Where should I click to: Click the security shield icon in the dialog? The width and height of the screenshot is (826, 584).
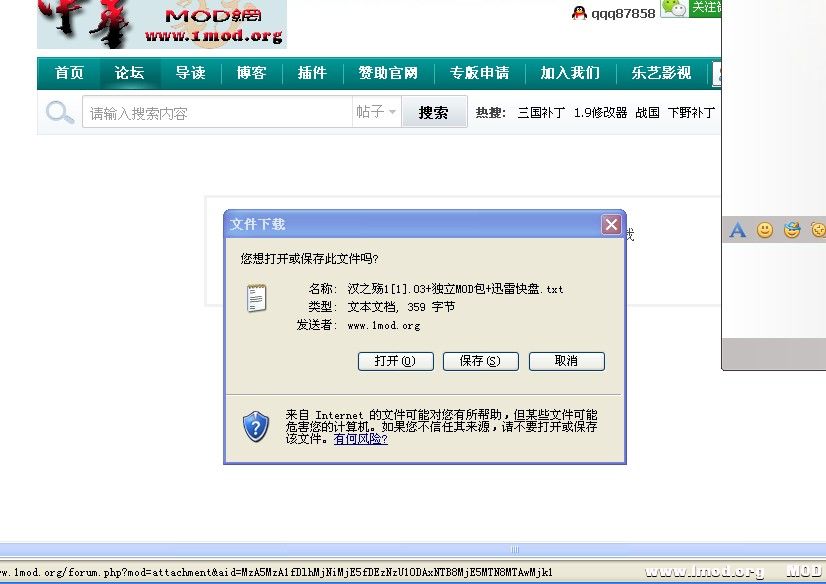pos(256,426)
